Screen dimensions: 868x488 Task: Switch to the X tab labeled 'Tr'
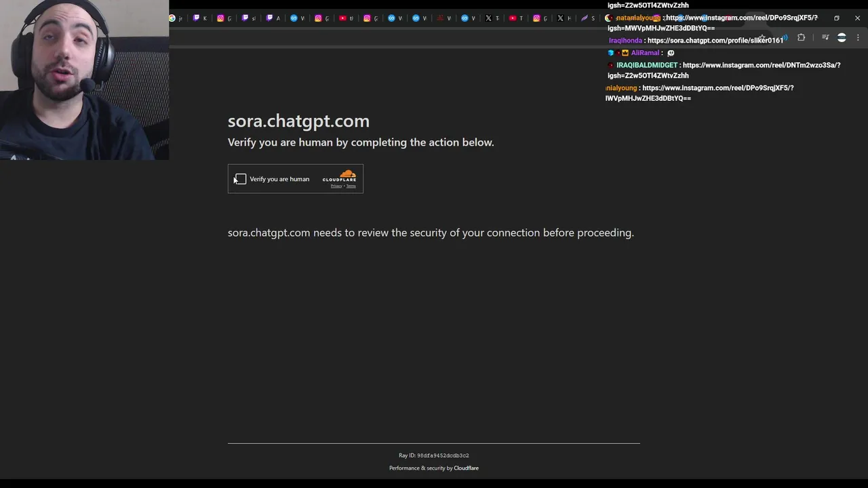point(492,18)
